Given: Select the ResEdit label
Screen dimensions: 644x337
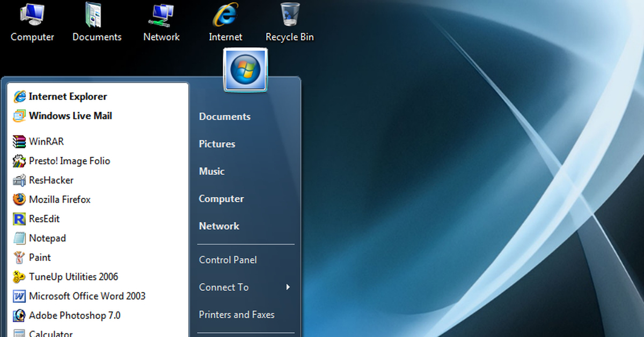Looking at the screenshot, I should coord(44,219).
